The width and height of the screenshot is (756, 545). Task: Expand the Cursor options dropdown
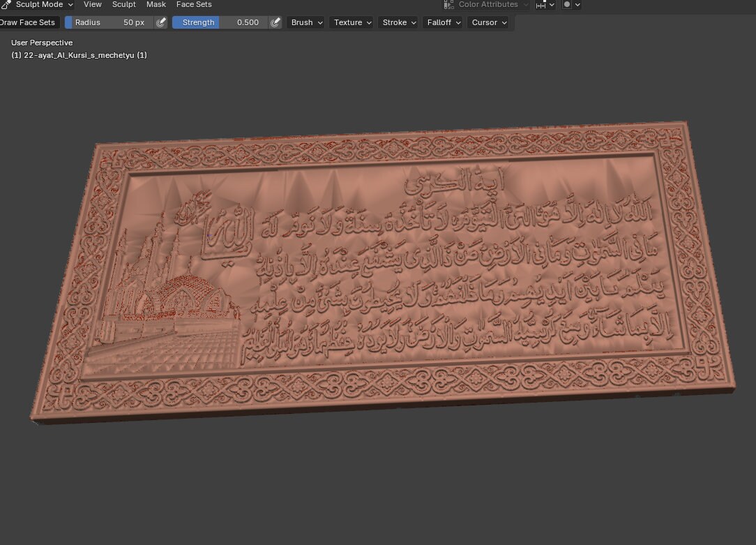coord(489,22)
